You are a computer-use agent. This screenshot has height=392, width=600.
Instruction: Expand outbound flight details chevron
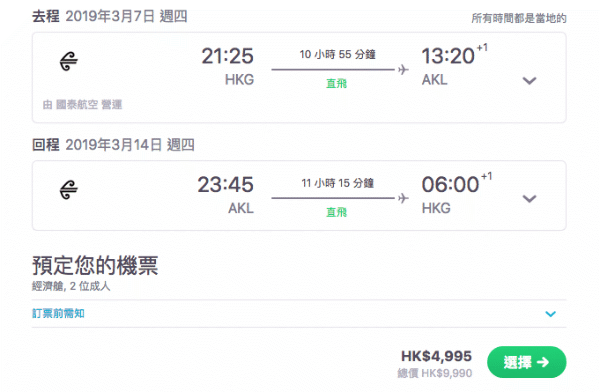pyautogui.click(x=530, y=81)
